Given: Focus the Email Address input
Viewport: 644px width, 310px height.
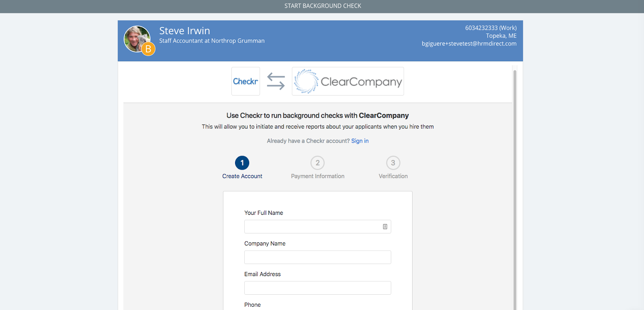Looking at the screenshot, I should tap(318, 288).
